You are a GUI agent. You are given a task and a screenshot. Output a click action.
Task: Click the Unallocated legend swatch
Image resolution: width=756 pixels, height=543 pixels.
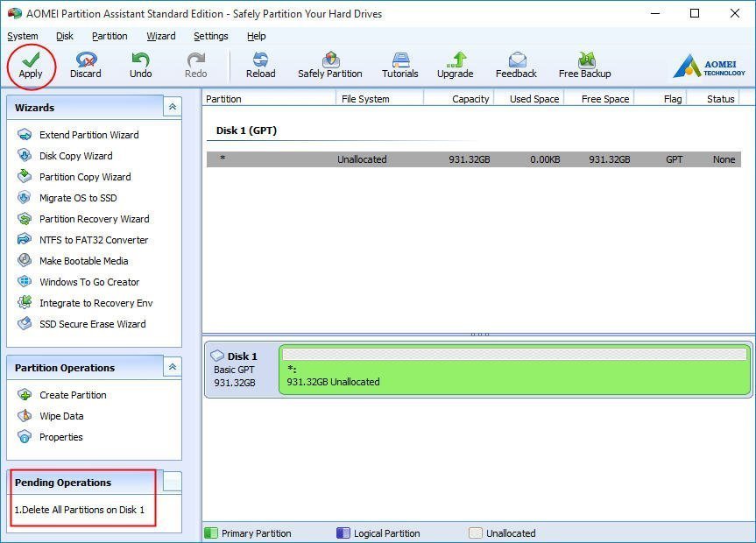pos(476,532)
